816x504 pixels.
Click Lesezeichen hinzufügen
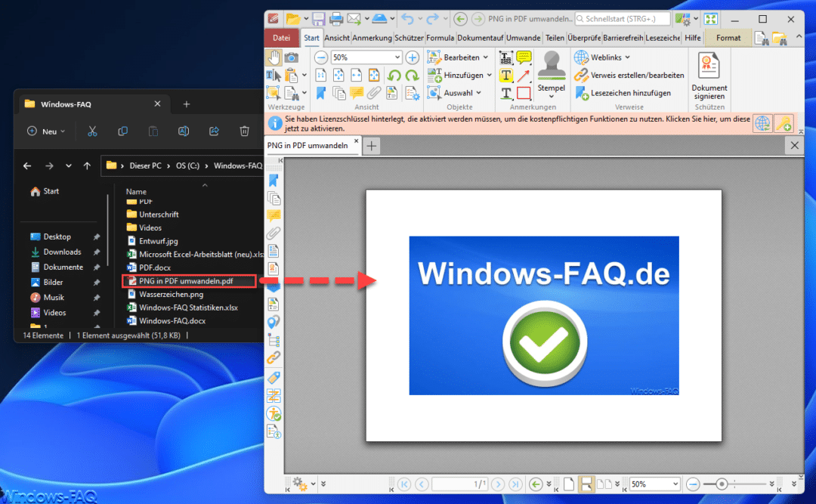(x=623, y=93)
